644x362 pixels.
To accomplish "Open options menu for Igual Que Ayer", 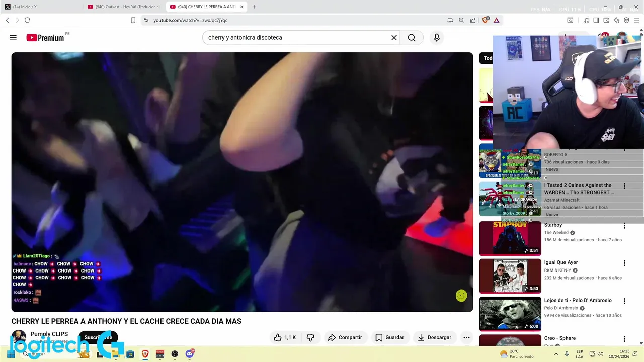I will tap(624, 263).
